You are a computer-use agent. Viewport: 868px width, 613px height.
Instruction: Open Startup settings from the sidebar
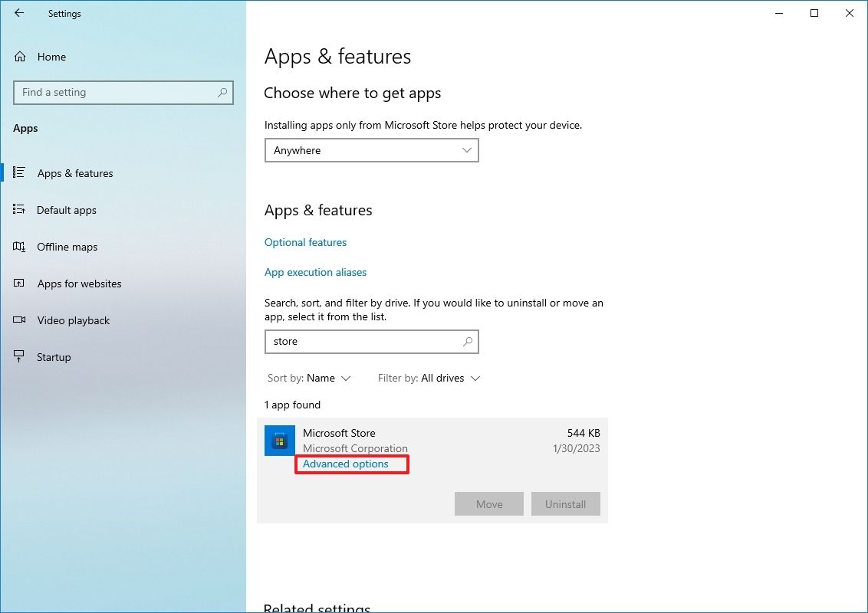[x=52, y=356]
